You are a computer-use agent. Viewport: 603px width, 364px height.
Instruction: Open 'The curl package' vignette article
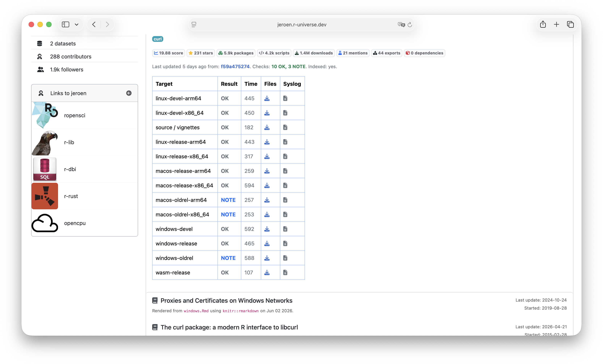(x=229, y=327)
